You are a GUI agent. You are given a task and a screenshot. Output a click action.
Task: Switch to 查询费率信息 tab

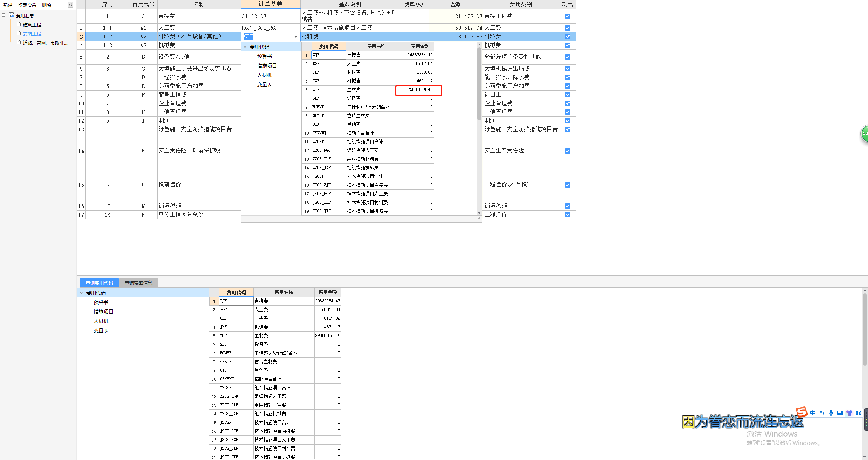138,283
